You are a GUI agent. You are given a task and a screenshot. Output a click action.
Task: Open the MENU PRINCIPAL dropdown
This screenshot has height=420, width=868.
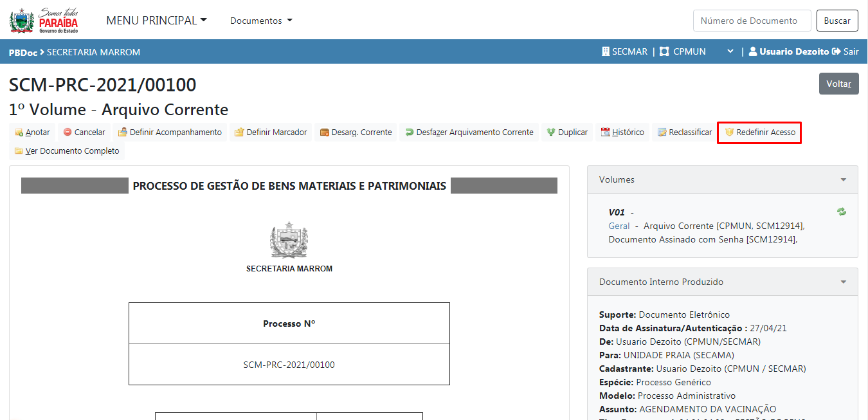tap(156, 21)
